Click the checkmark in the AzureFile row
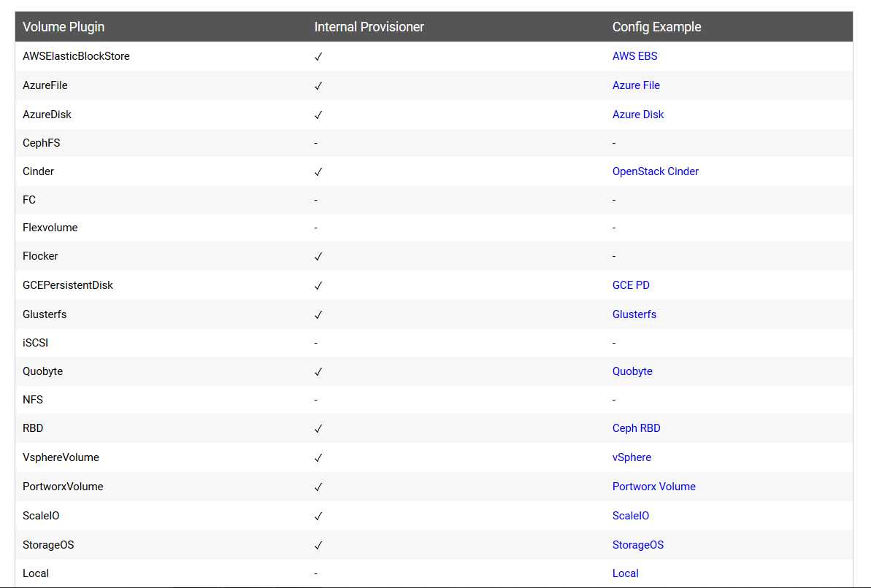This screenshot has height=588, width=871. [318, 86]
